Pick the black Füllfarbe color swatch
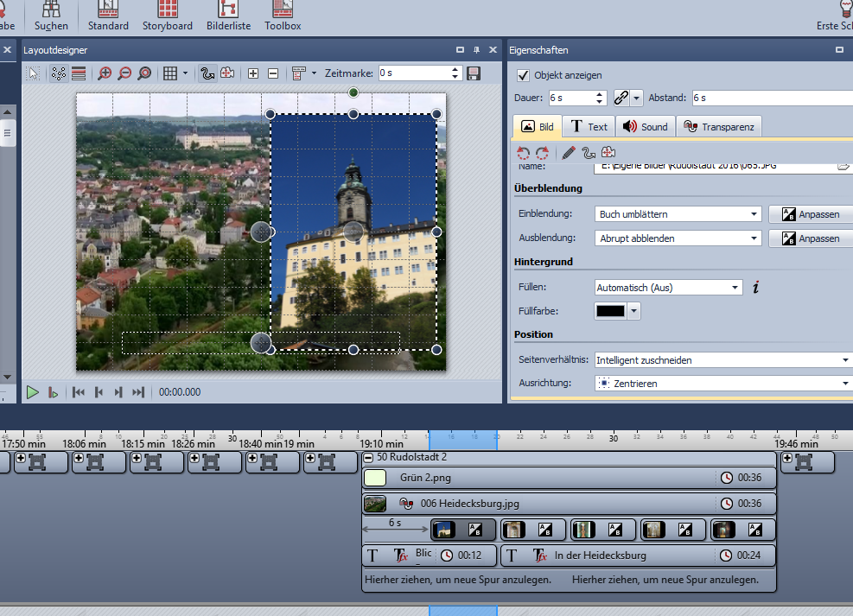The width and height of the screenshot is (853, 616). (x=611, y=311)
